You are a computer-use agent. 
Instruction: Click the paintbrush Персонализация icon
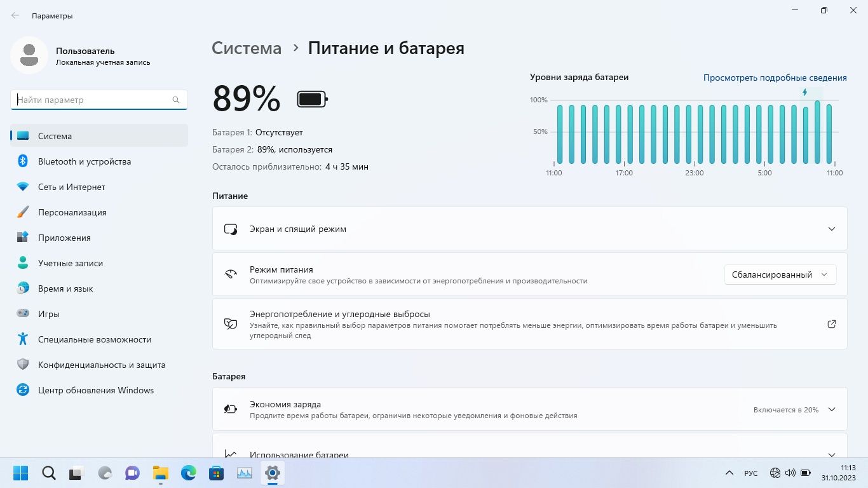pos(23,212)
